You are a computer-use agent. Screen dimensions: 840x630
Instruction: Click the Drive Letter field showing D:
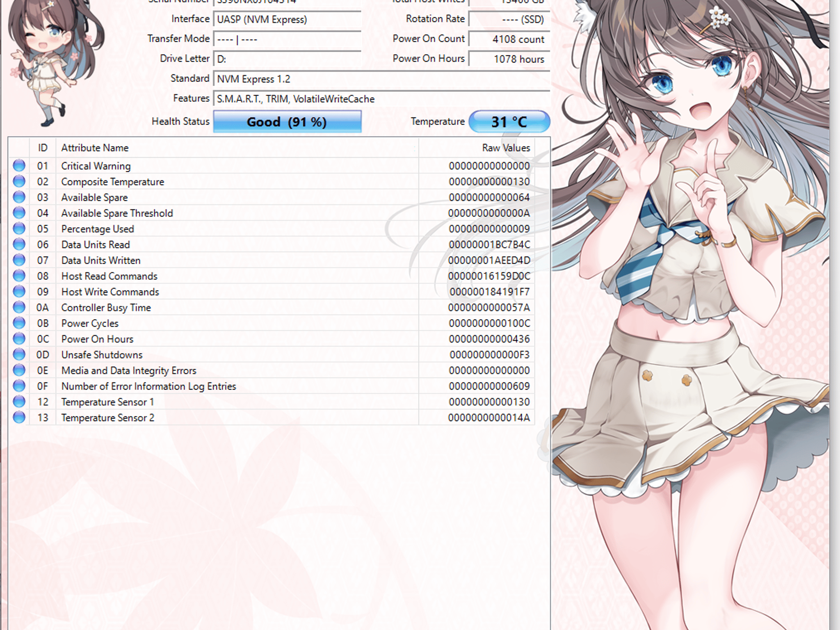(x=287, y=59)
